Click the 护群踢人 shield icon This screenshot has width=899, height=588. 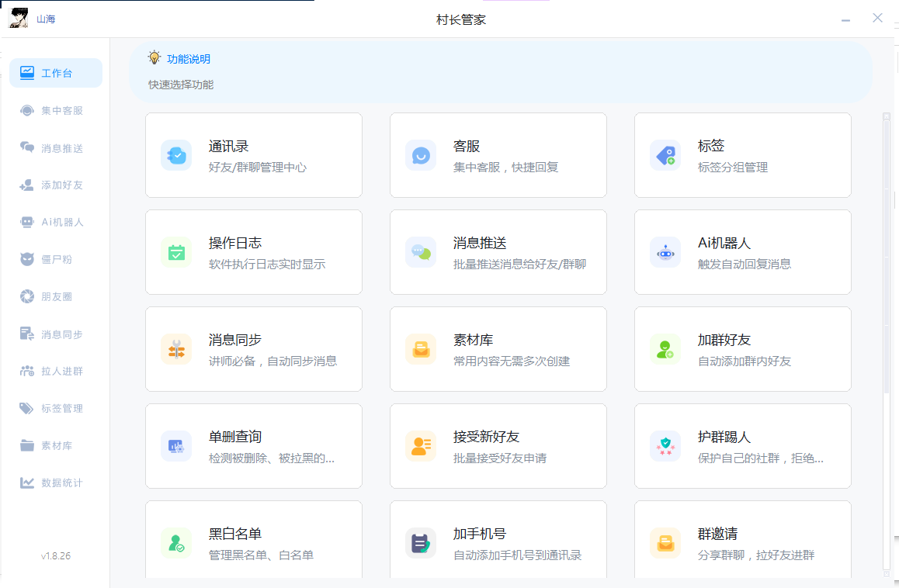[x=665, y=446]
